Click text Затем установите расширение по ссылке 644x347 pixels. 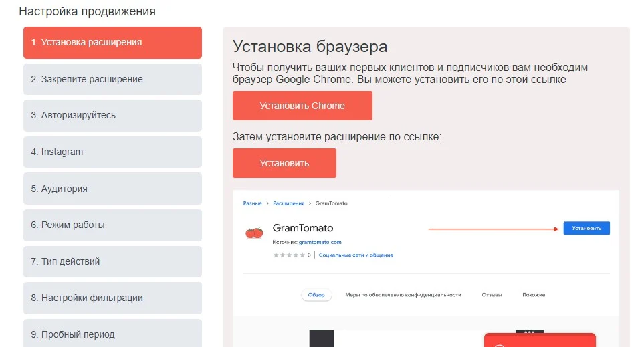tap(337, 137)
